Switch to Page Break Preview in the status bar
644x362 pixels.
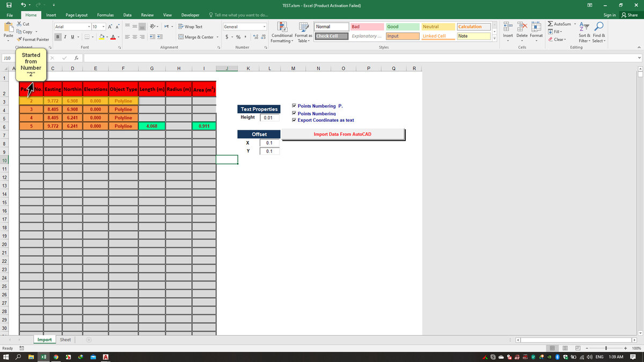tap(577, 348)
